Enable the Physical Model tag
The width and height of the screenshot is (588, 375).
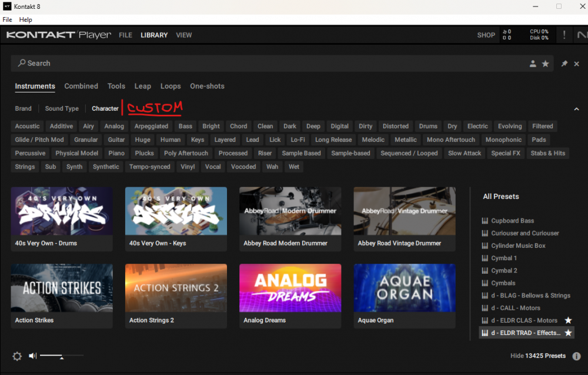tap(77, 153)
